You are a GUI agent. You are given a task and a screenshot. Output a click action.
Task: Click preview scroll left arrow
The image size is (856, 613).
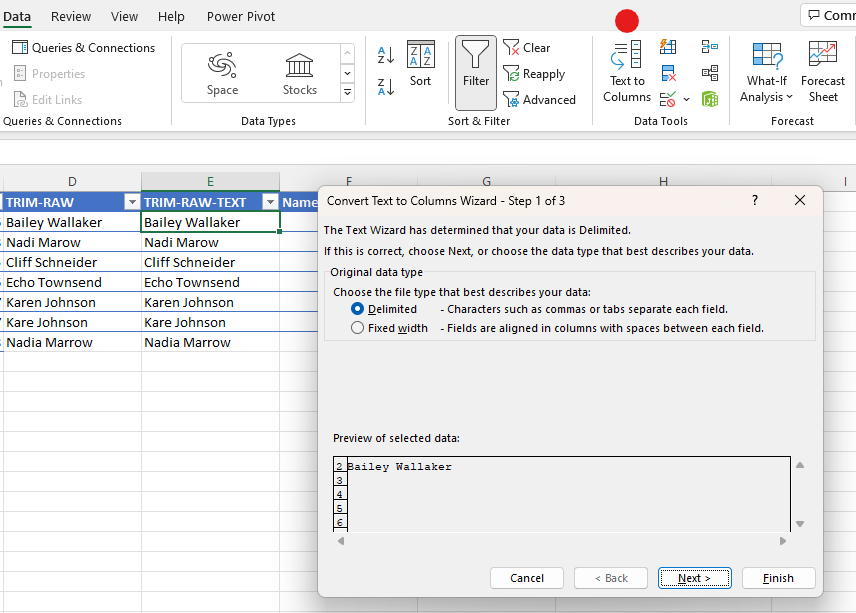(x=341, y=541)
